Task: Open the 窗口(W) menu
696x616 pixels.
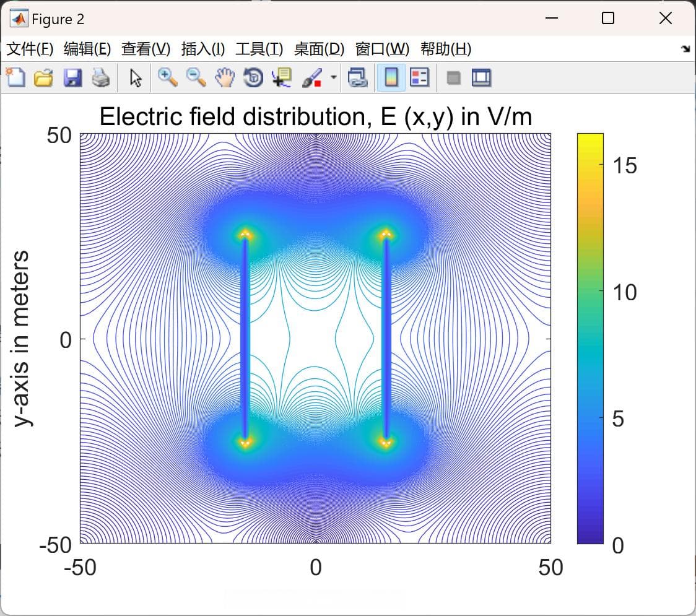Action: coord(382,49)
